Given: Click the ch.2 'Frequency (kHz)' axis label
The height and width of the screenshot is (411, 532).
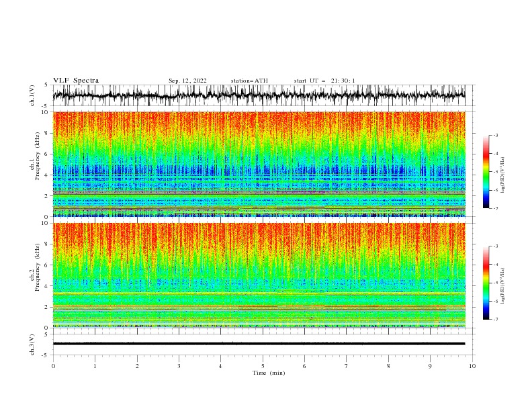Looking at the screenshot, I should pos(38,267).
